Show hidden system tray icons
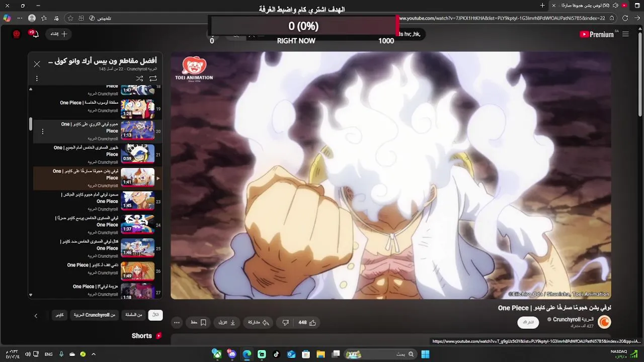Image resolution: width=644 pixels, height=362 pixels. tap(93, 354)
